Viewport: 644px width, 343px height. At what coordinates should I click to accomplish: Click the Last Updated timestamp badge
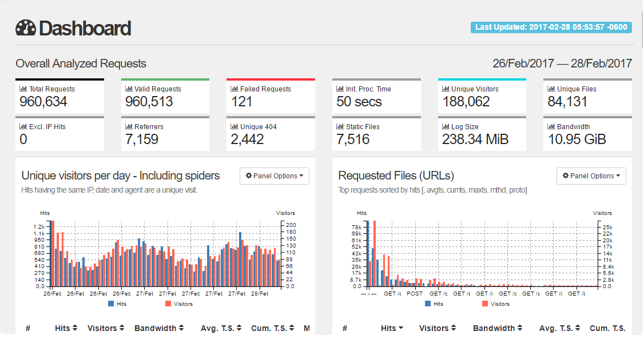tap(550, 27)
